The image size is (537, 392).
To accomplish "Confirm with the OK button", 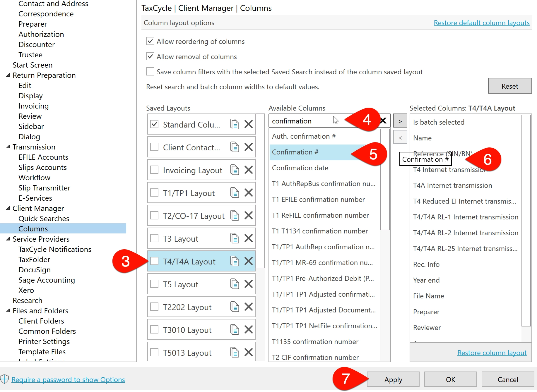I will pos(450,379).
